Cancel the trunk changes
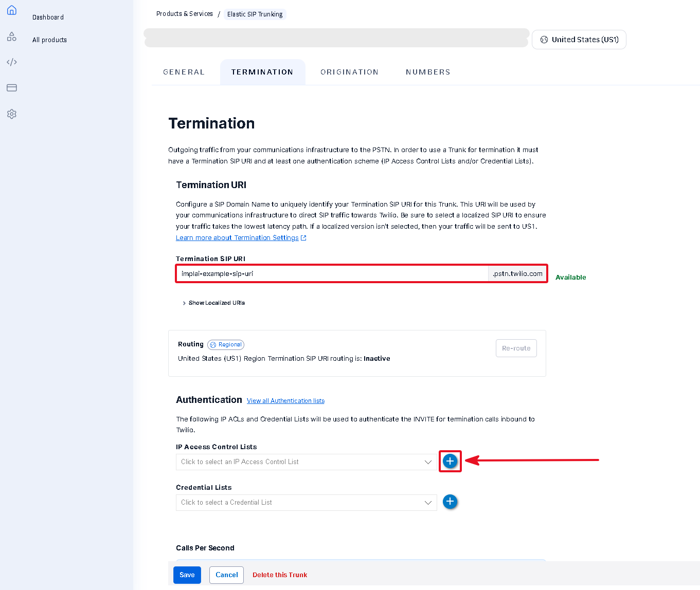700x590 pixels. click(227, 575)
